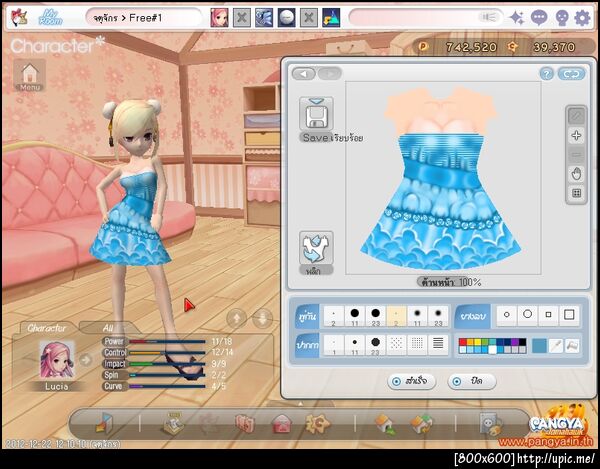Open the red mailbox icon in bottom bar
The height and width of the screenshot is (469, 600).
pos(282,424)
